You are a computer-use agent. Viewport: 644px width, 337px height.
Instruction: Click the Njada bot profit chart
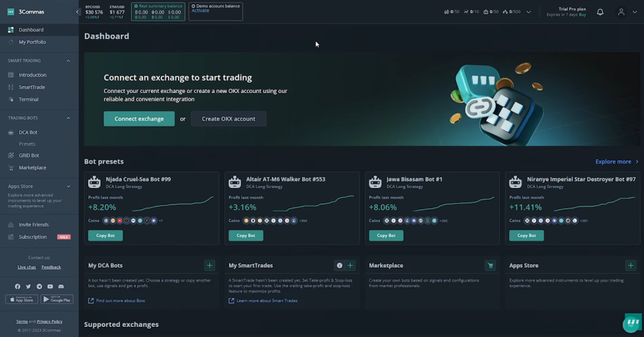(x=172, y=204)
